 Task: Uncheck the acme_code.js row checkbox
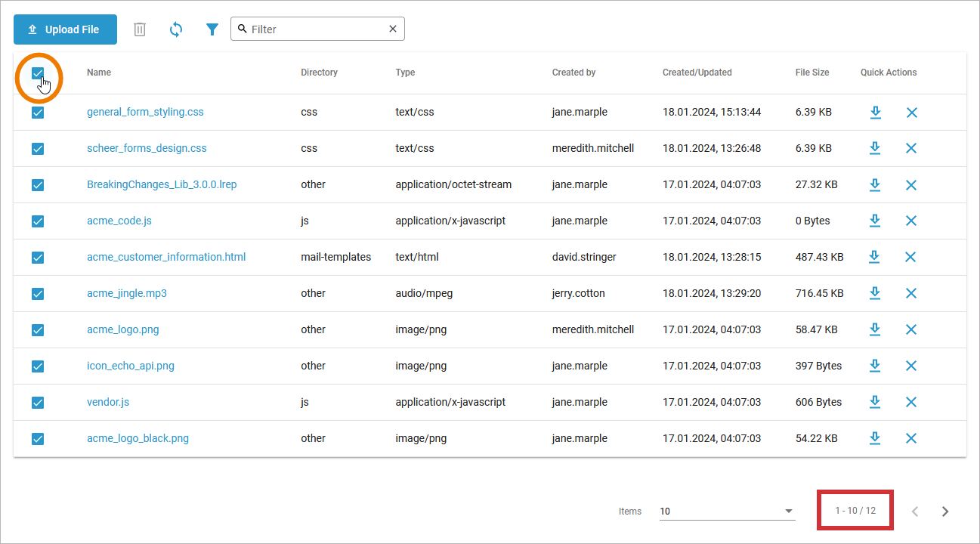pyautogui.click(x=38, y=221)
